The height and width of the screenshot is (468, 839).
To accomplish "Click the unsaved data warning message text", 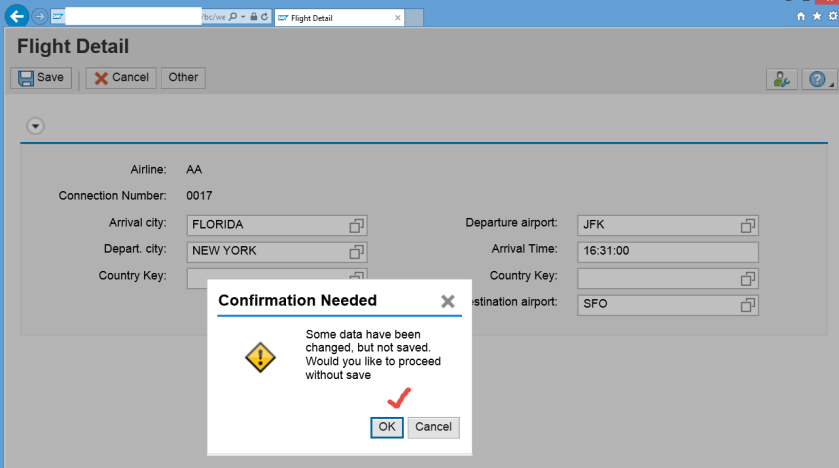I will (373, 355).
